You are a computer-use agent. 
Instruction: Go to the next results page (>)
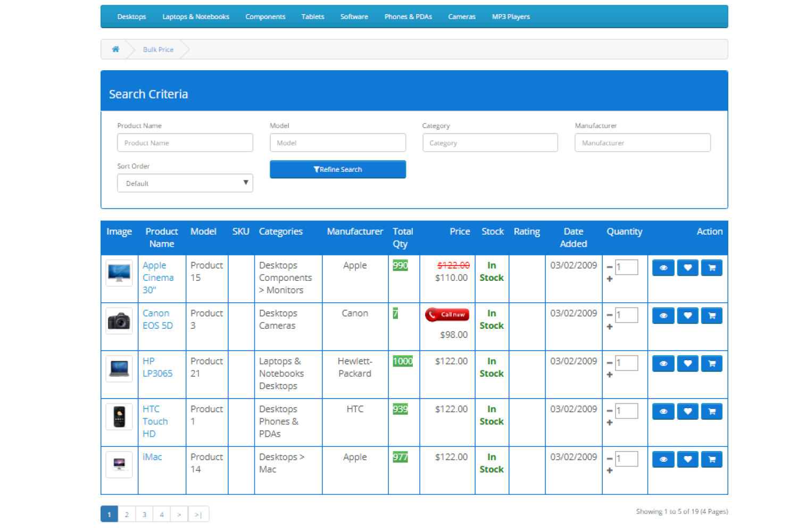tap(179, 514)
